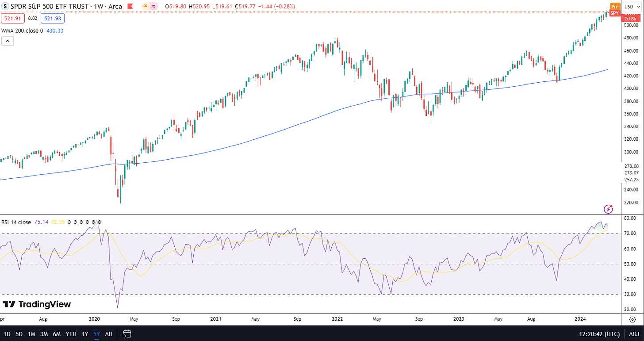Click the S symbol logo icon

click(x=5, y=7)
